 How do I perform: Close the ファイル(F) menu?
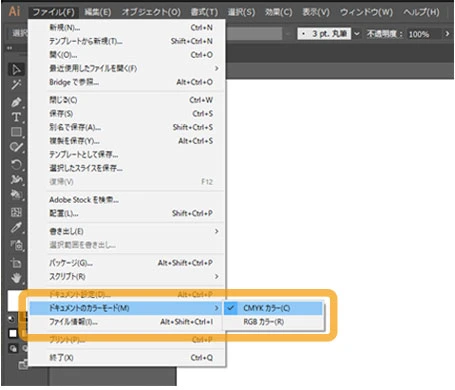coord(54,12)
